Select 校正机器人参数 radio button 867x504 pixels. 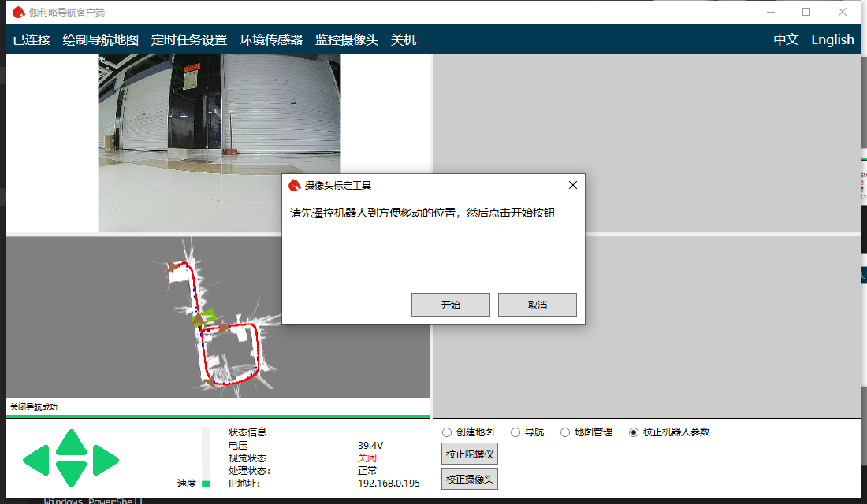[x=634, y=432]
